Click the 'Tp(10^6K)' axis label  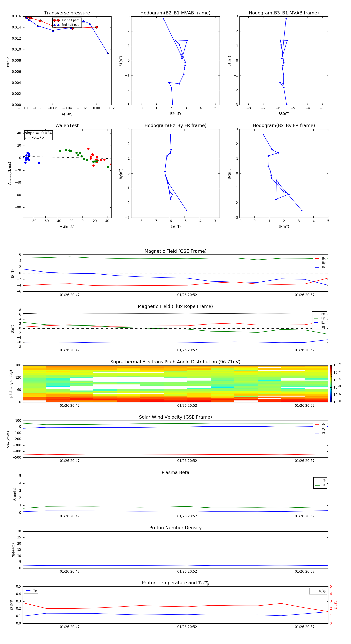tap(11, 605)
